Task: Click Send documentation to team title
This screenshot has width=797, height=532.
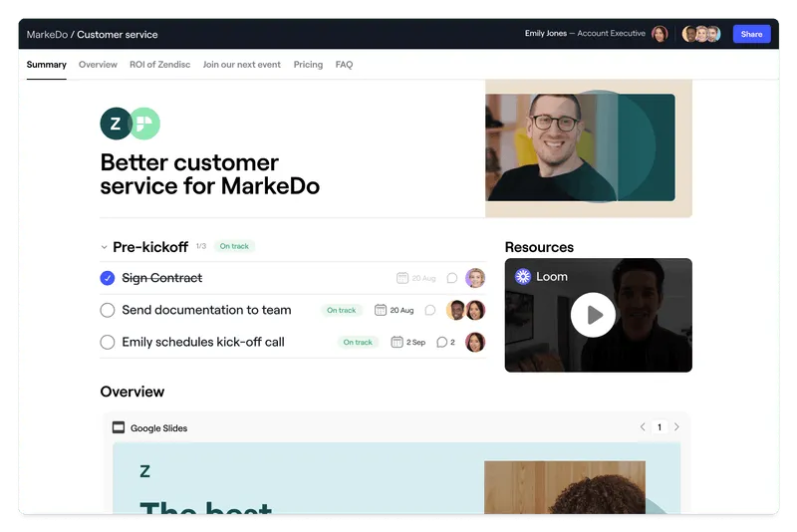Action: [206, 310]
